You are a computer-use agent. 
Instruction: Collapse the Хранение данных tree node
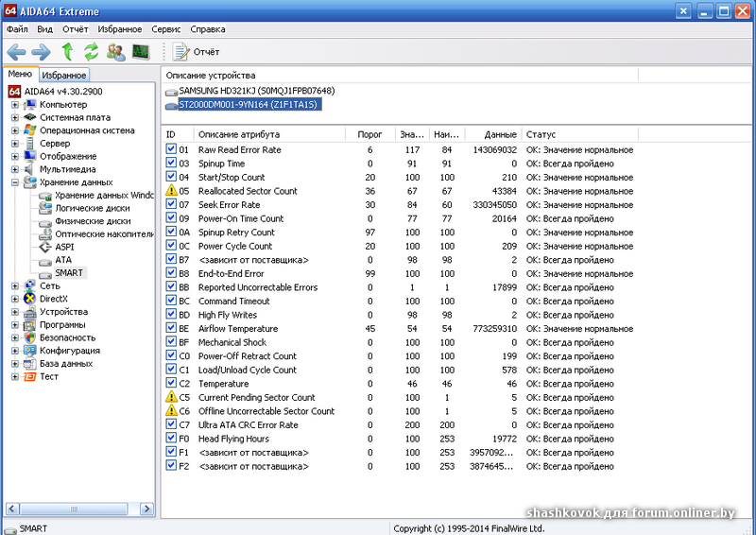coord(15,182)
